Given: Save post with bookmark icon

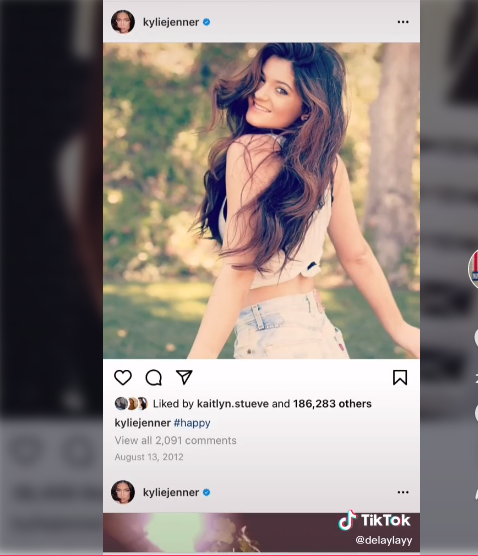Looking at the screenshot, I should coord(400,377).
